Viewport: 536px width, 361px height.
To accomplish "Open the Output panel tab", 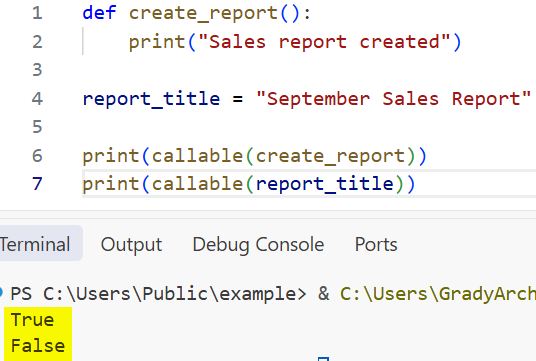I will pos(131,244).
